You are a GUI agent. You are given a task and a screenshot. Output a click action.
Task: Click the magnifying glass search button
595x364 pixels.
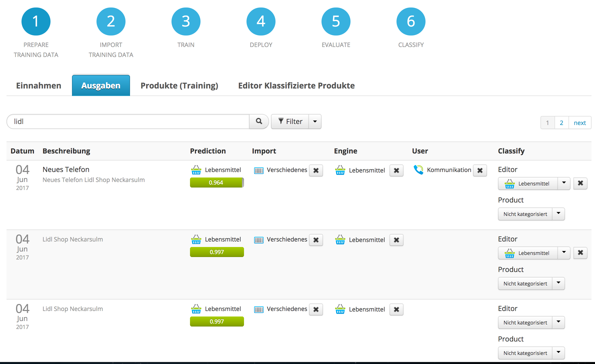pos(259,121)
